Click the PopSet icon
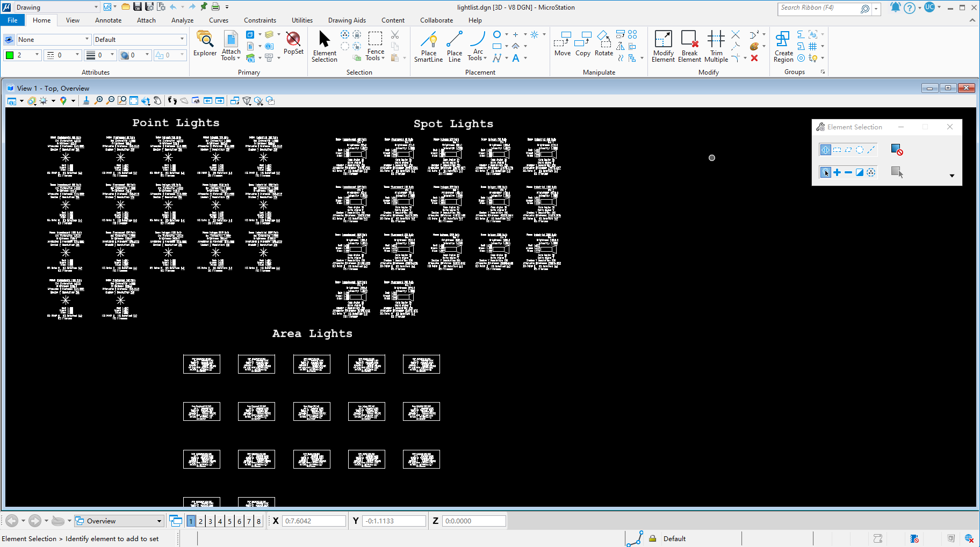This screenshot has width=980, height=547. point(293,43)
